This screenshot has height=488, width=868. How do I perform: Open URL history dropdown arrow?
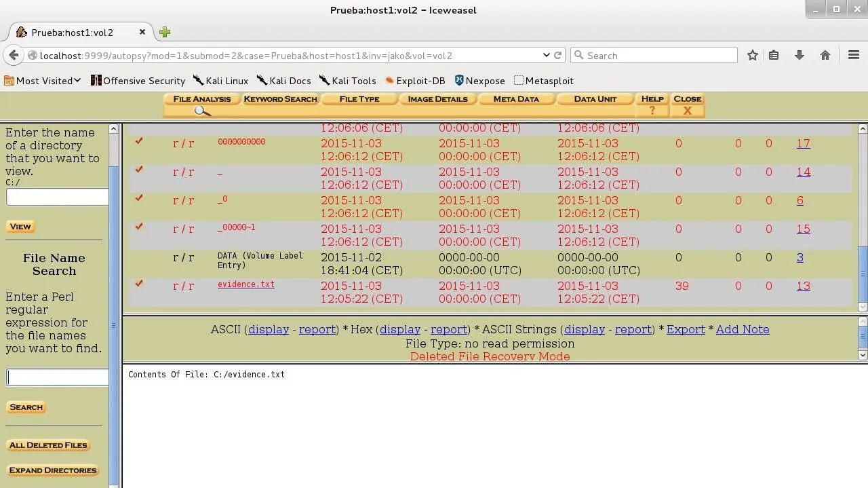pos(547,55)
